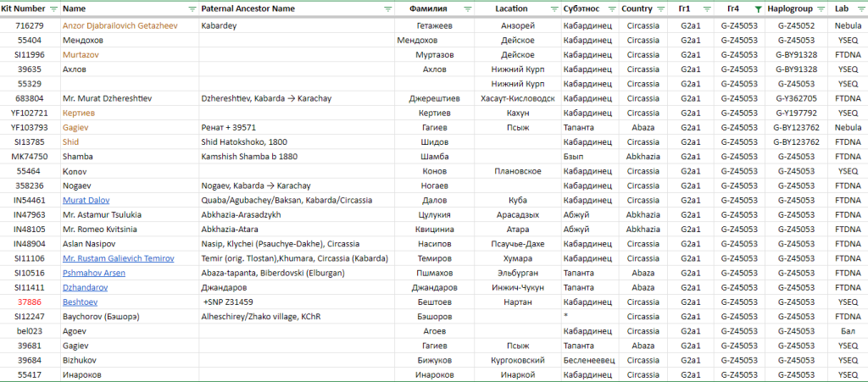Click the Lab column filter icon

860,8
